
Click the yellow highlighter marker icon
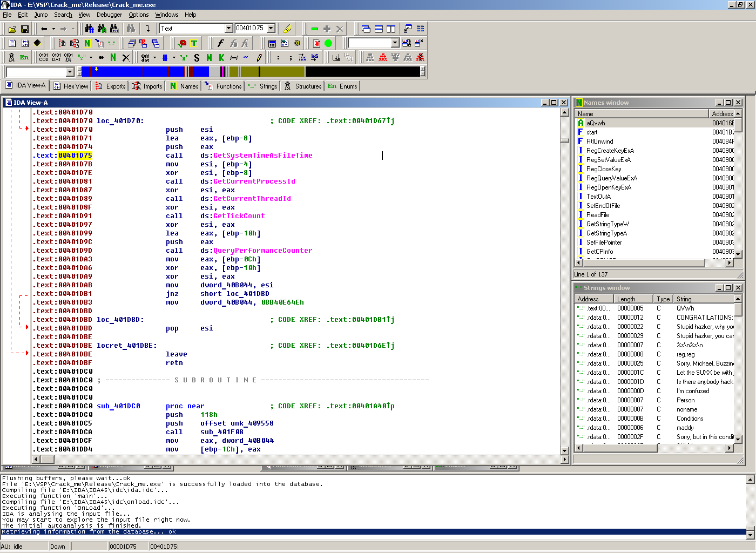tap(288, 29)
